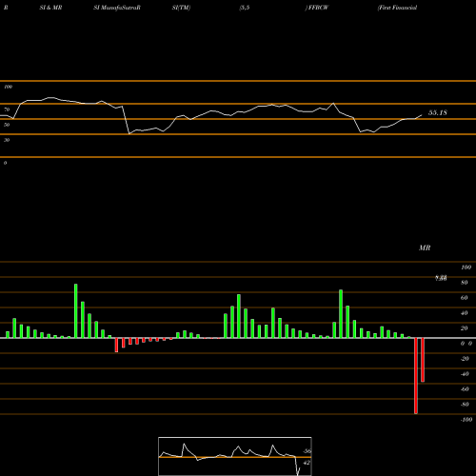Select the FFBCW ticker text in header
This screenshot has height=476, width=476.
[318, 8]
